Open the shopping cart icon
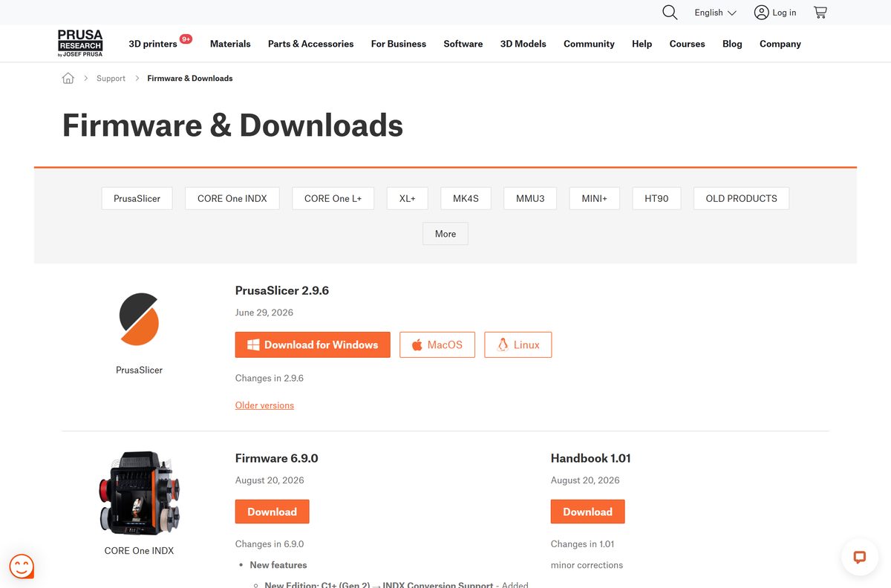 [x=820, y=13]
